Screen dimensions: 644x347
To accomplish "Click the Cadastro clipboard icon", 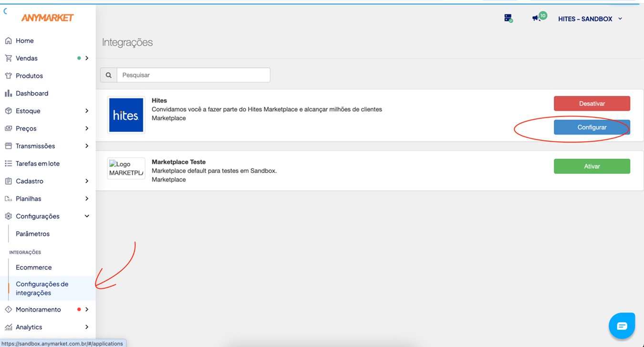I will 8,181.
